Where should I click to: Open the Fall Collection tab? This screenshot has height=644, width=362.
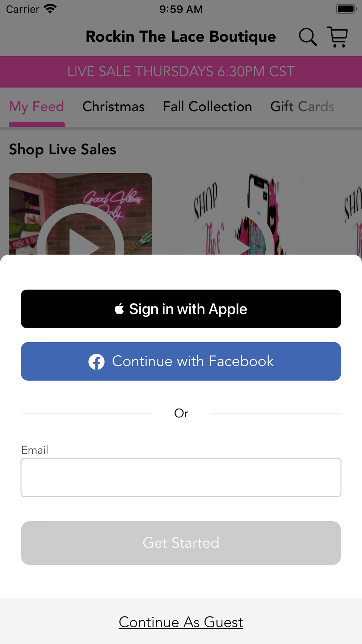point(207,106)
